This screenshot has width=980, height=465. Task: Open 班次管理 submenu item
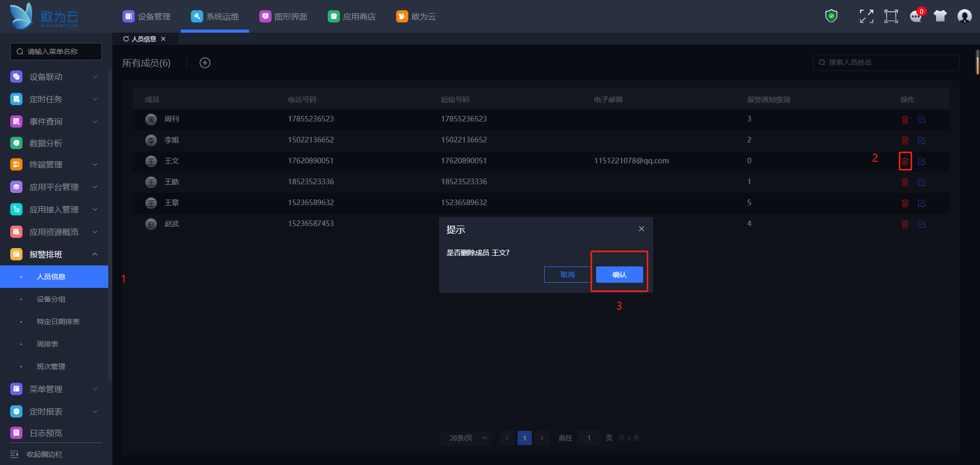pyautogui.click(x=54, y=366)
